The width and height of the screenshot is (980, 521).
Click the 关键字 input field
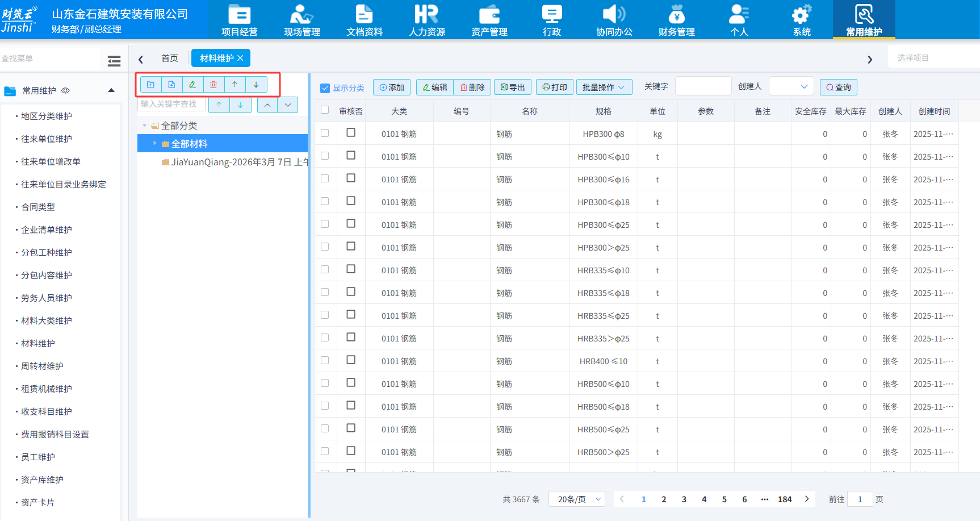pos(703,86)
